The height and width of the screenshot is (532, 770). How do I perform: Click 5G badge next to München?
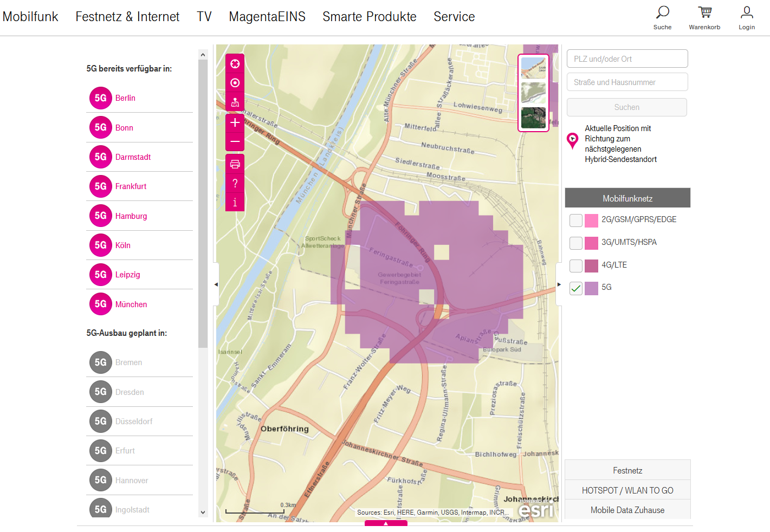coord(101,304)
